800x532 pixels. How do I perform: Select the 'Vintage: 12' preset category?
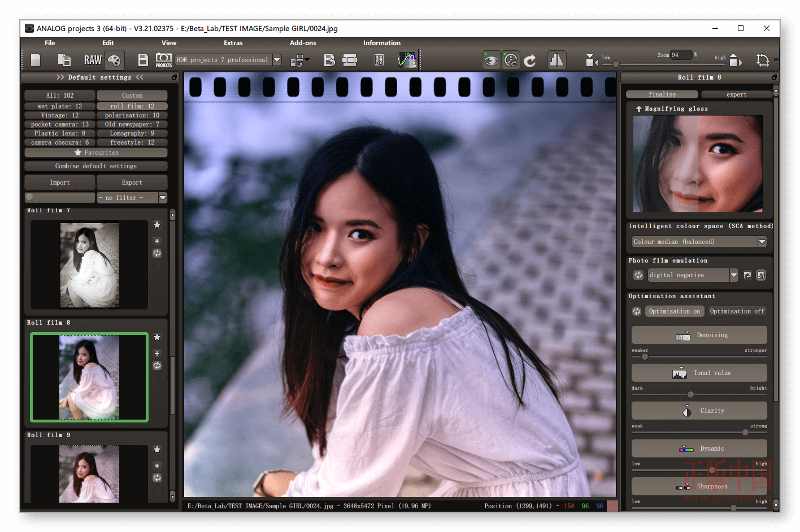tap(60, 115)
